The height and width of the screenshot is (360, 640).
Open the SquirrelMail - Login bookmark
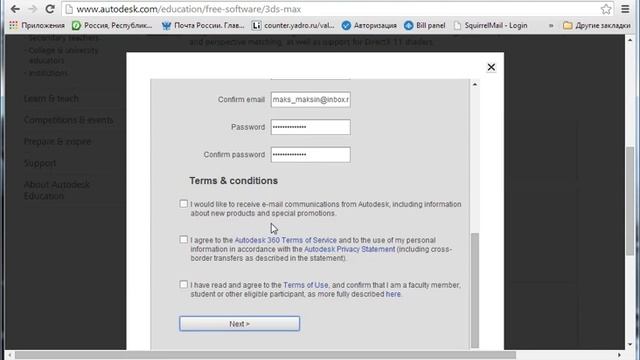(x=490, y=25)
